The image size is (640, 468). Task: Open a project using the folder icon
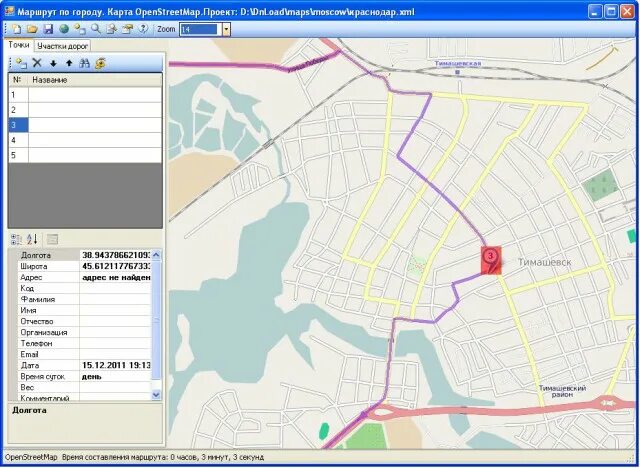(32, 29)
